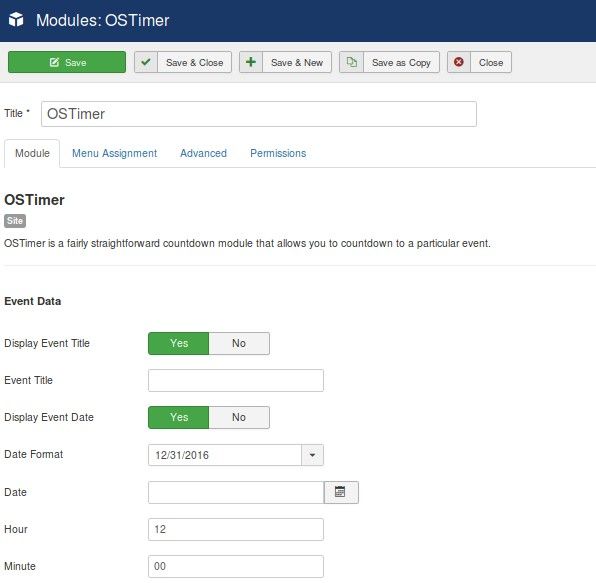Open the calendar picker for Date
The width and height of the screenshot is (596, 583).
tap(341, 492)
